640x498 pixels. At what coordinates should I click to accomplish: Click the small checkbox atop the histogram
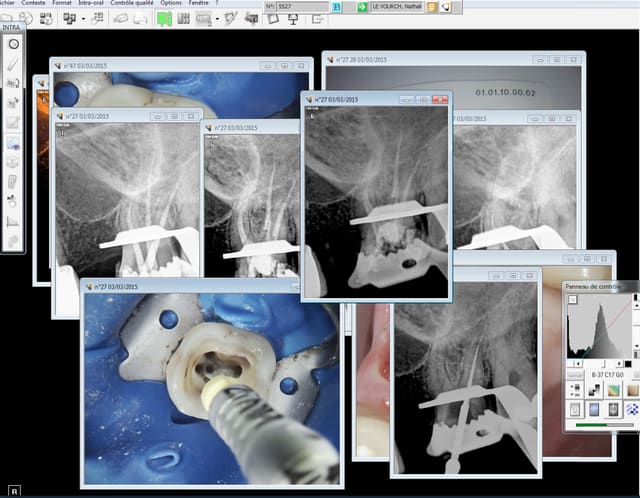573,299
